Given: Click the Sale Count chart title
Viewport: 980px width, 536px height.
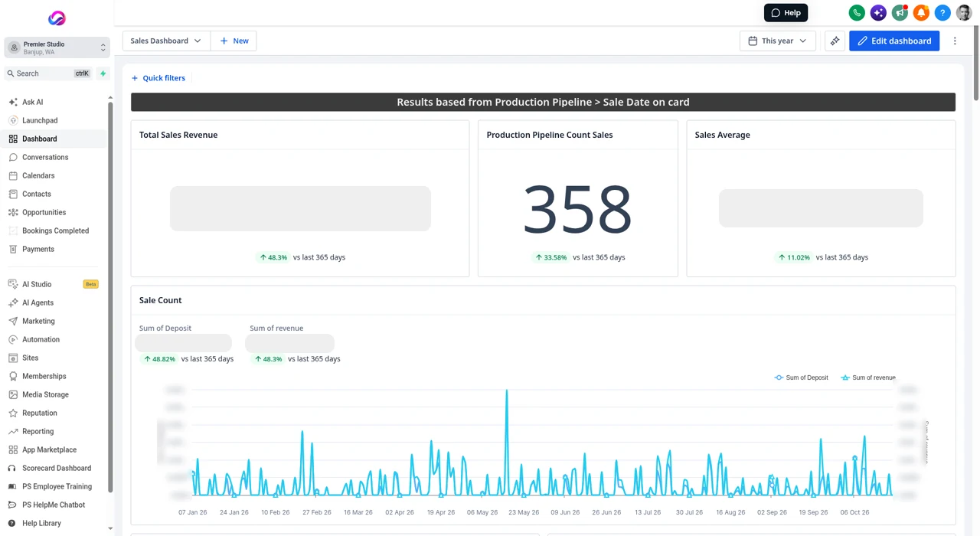Looking at the screenshot, I should [x=160, y=300].
